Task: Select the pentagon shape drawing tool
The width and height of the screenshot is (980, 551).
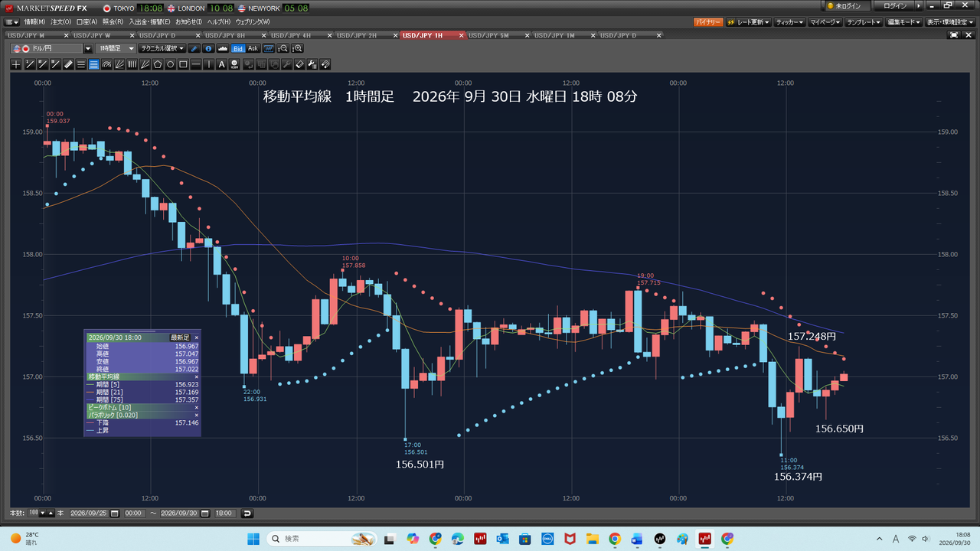Action: tap(157, 64)
